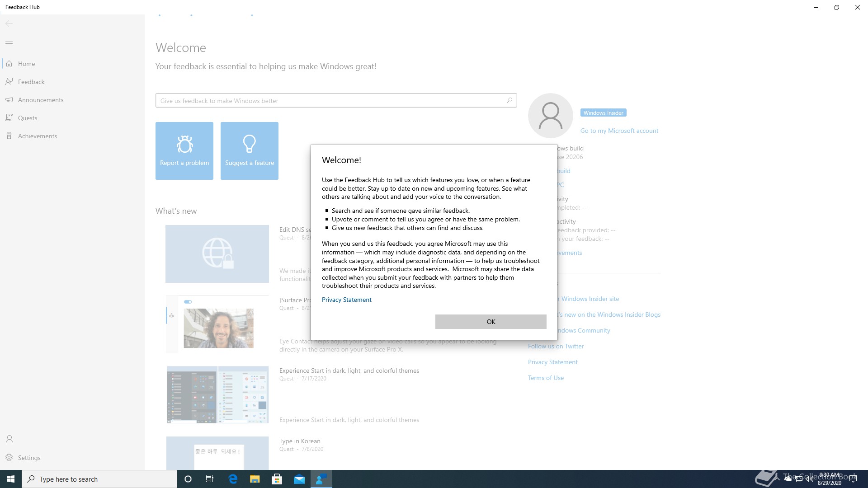Click the magnifier icon in the feedback search box
The width and height of the screenshot is (868, 488).
click(x=509, y=100)
